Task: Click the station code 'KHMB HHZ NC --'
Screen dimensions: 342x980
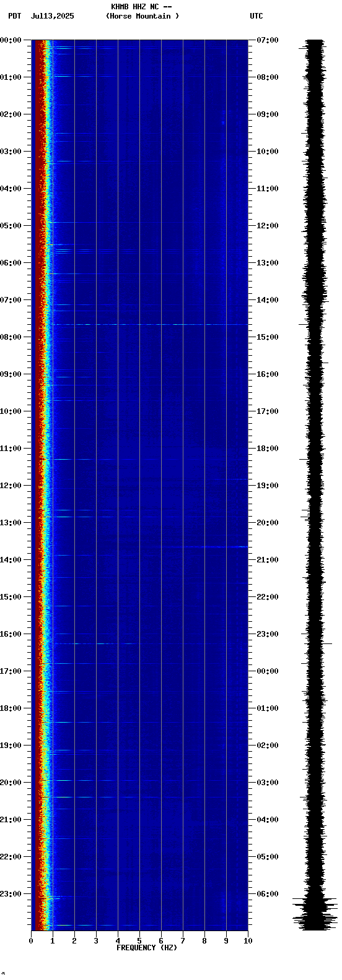Action: [x=141, y=7]
